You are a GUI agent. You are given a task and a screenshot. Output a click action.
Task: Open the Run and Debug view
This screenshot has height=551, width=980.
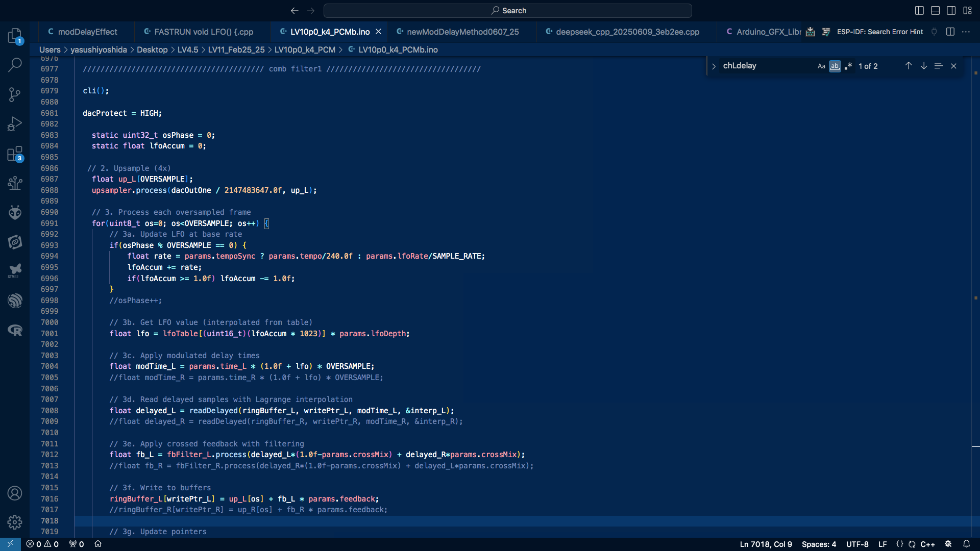pos(15,124)
